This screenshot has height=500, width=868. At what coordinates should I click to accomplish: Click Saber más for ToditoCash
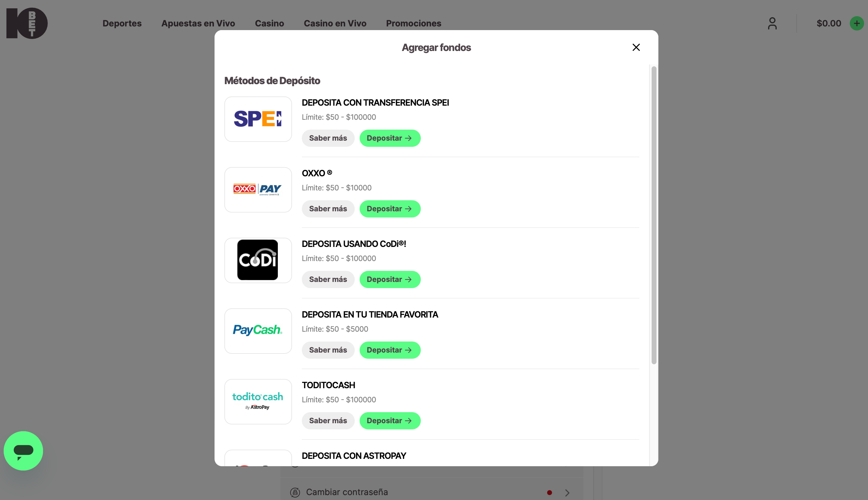328,421
